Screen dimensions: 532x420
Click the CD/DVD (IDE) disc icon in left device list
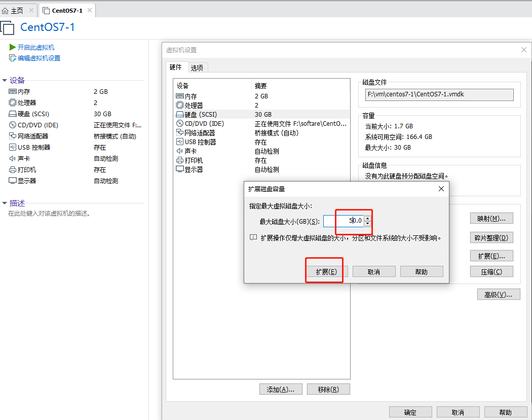13,125
